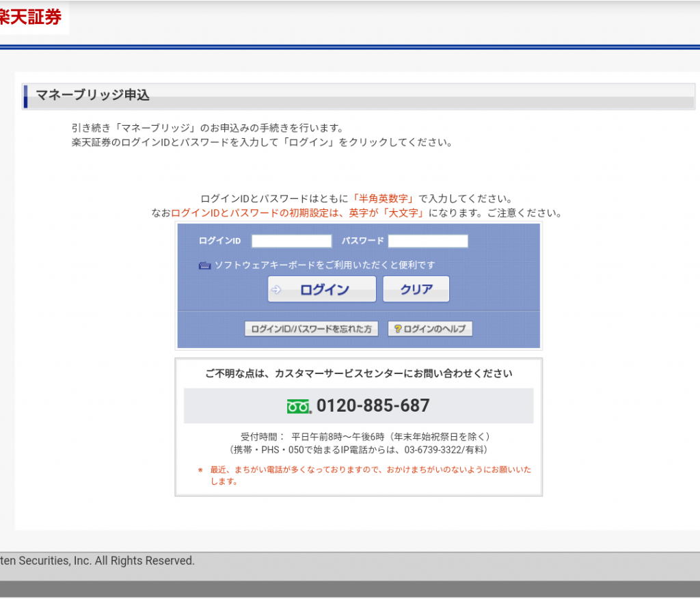700x599 pixels.
Task: Click the software keyboard icon
Action: click(204, 265)
